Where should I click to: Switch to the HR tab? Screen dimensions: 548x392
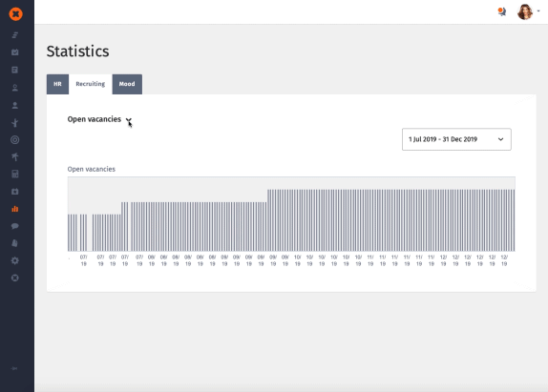(57, 84)
